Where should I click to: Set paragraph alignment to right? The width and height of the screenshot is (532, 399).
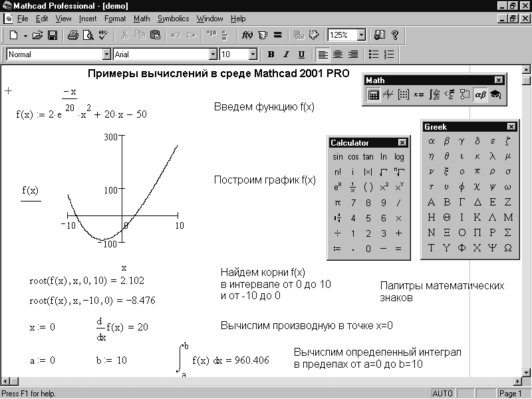pos(353,55)
